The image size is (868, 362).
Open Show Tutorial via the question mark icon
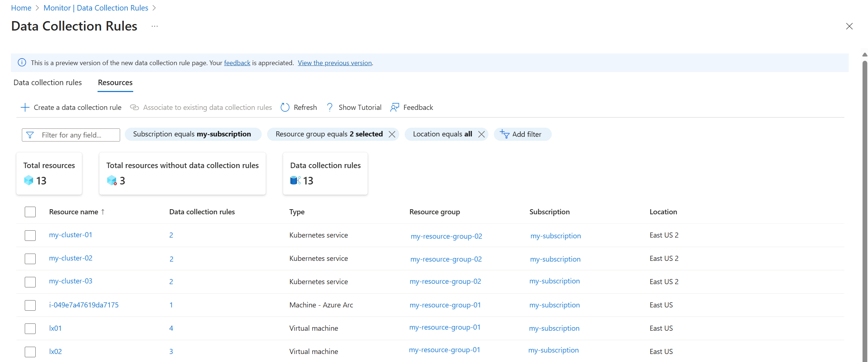click(330, 107)
